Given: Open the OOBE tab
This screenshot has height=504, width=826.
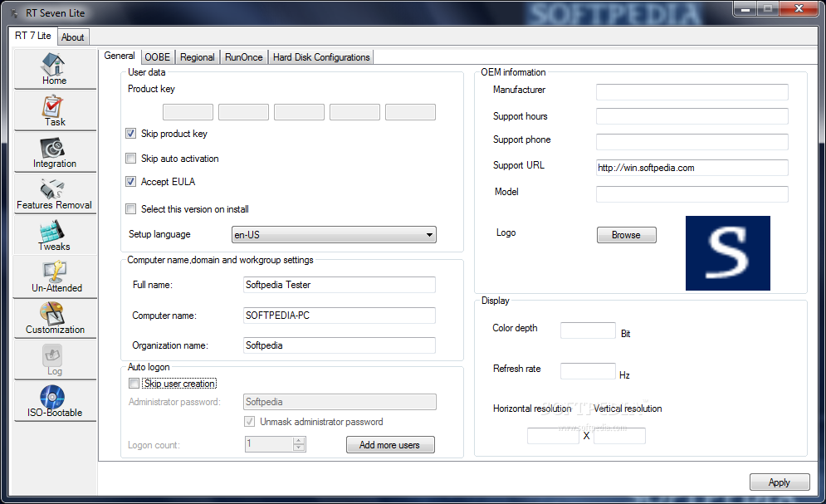Looking at the screenshot, I should point(158,57).
